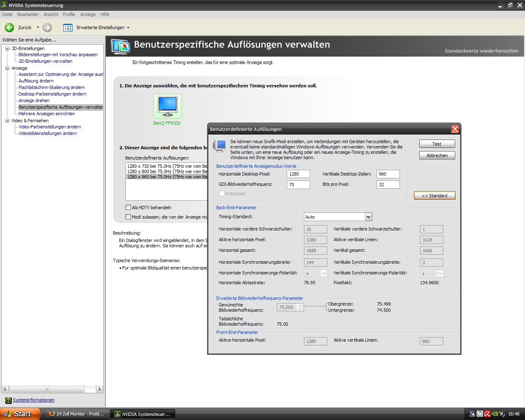Collapse the Video & Fernsehen tree node
The width and height of the screenshot is (525, 420).
pos(7,121)
